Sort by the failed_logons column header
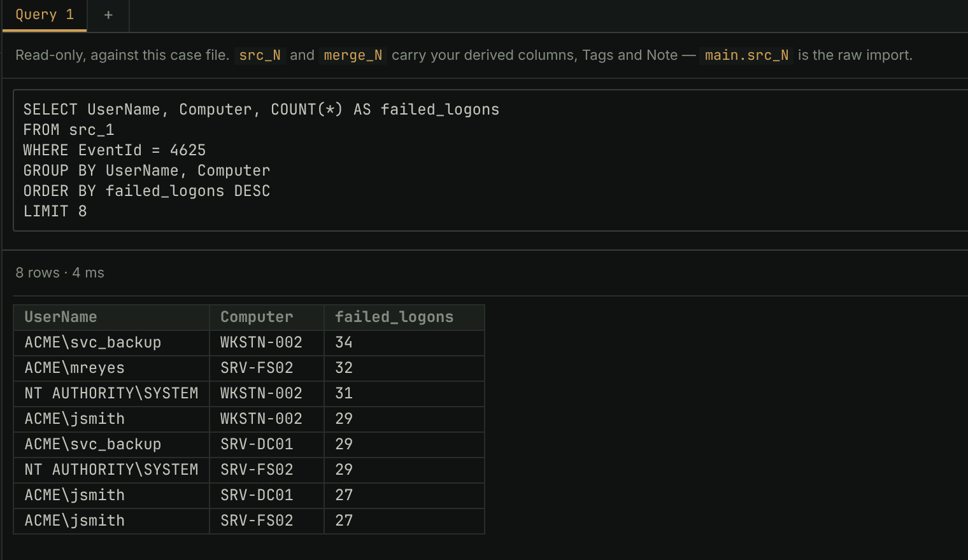 pos(404,317)
